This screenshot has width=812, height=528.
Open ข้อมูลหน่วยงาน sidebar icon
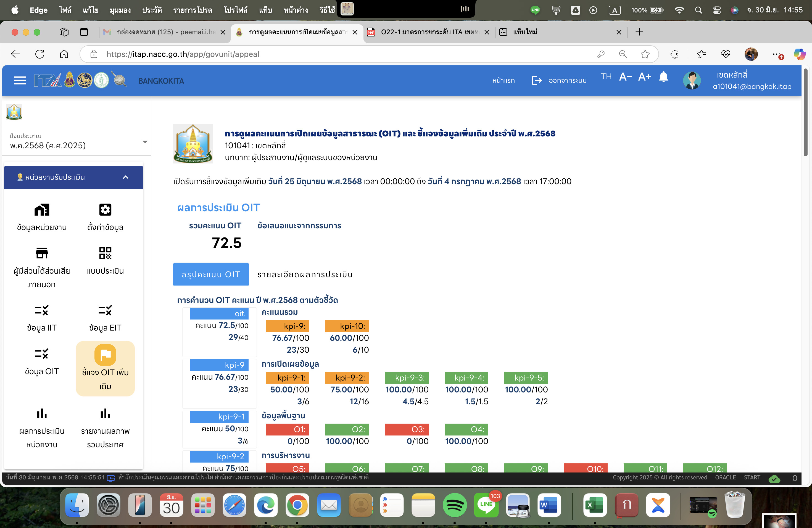tap(42, 209)
